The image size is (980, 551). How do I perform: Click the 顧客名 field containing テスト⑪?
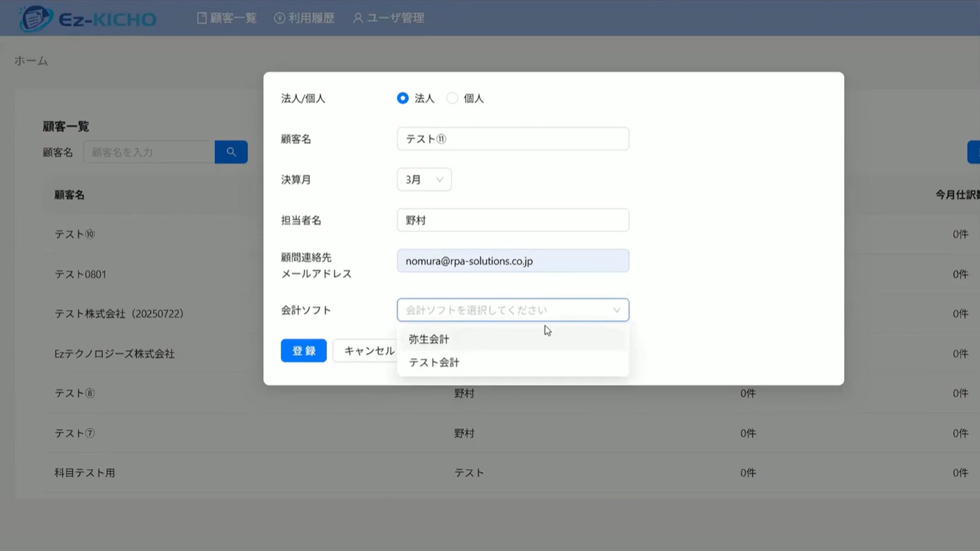click(x=513, y=139)
